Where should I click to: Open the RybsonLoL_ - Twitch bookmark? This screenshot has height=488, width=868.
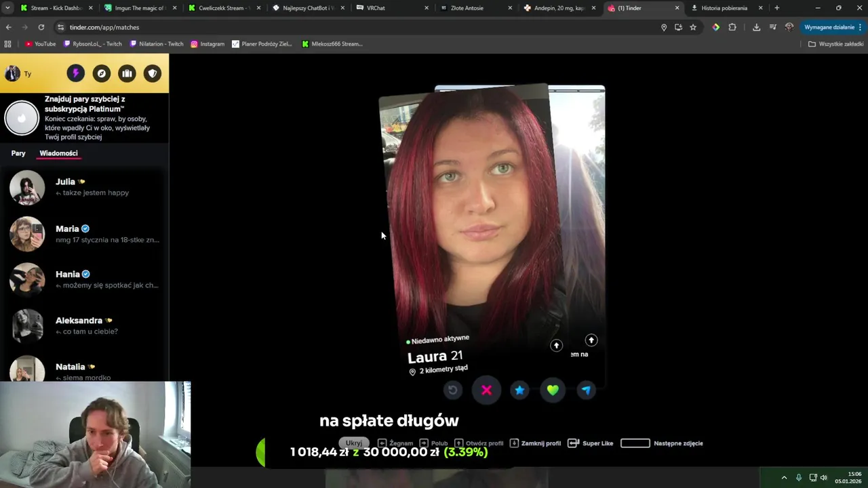click(x=93, y=44)
